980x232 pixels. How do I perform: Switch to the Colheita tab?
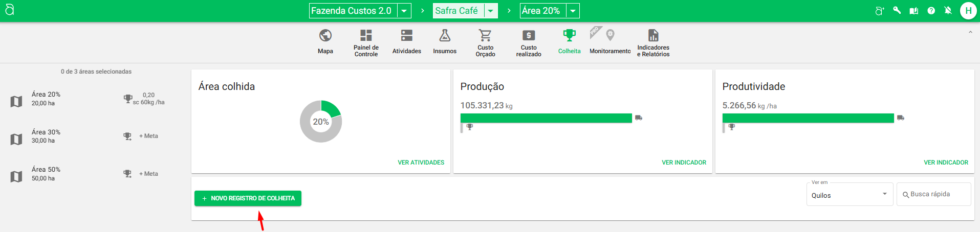point(569,42)
